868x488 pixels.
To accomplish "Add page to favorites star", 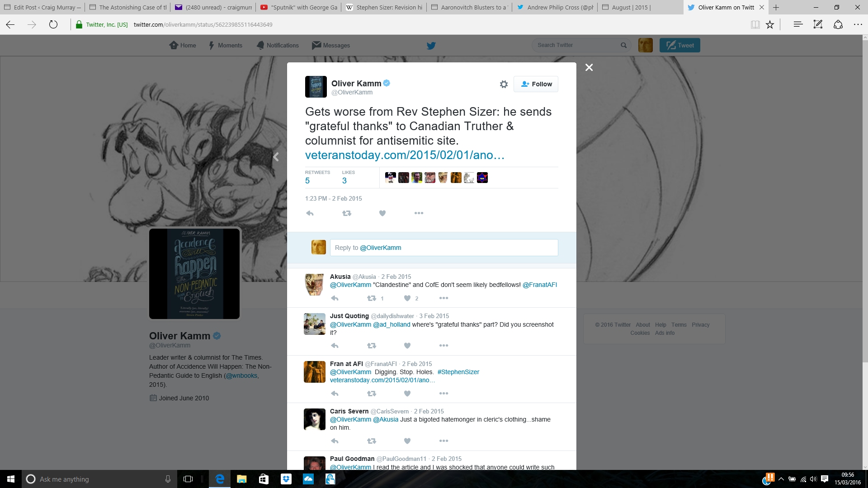I will click(x=770, y=24).
